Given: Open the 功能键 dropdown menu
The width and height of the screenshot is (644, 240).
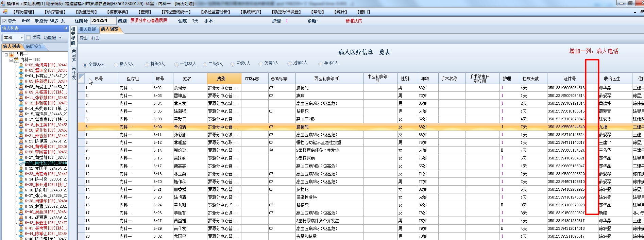Looking at the screenshot, I should click(x=53, y=38).
